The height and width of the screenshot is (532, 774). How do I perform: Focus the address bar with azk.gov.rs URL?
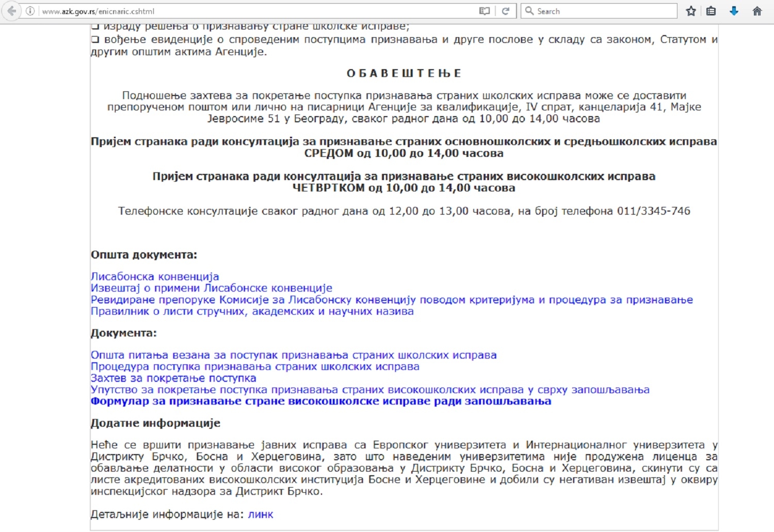258,11
